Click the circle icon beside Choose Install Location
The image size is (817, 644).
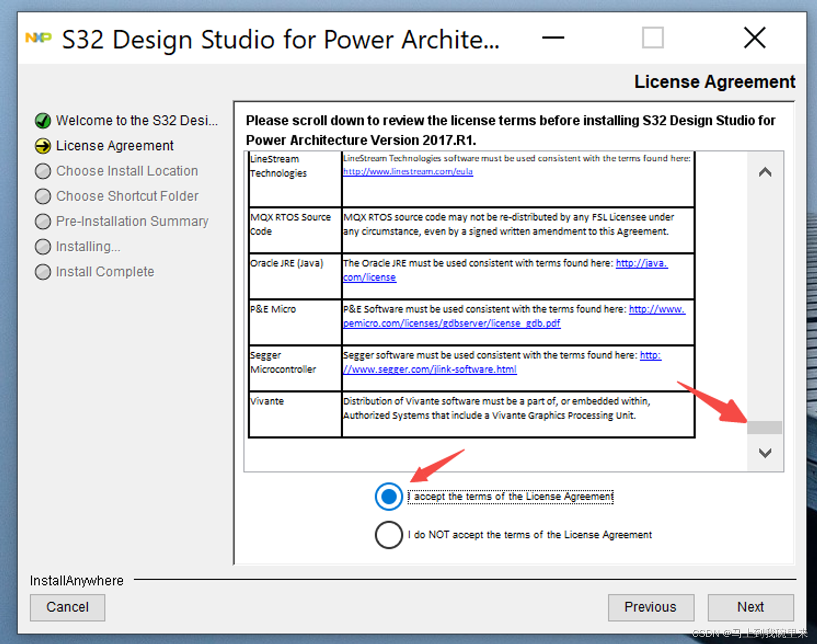pos(43,171)
